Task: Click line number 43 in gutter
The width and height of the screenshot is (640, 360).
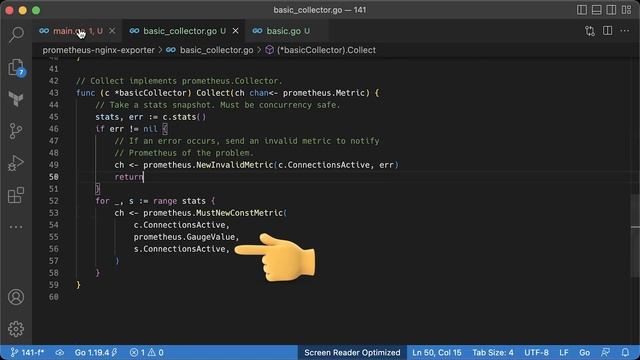Action: click(54, 93)
